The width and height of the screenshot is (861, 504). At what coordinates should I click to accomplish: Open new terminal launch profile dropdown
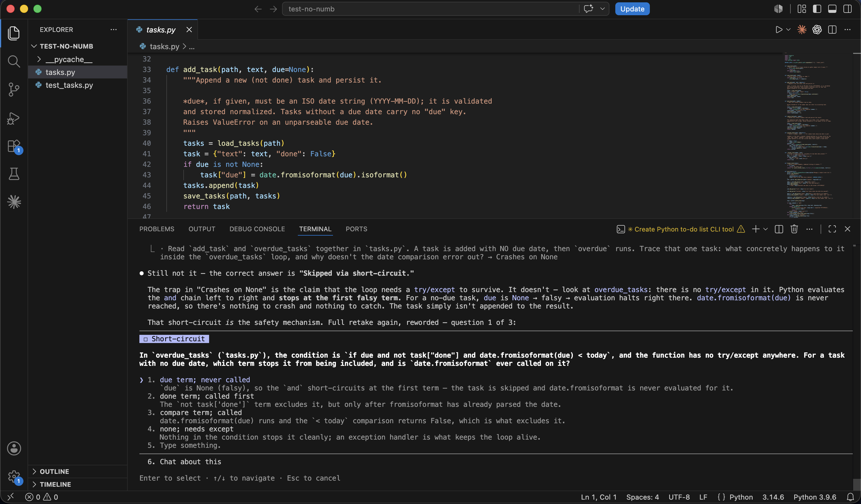tap(765, 229)
